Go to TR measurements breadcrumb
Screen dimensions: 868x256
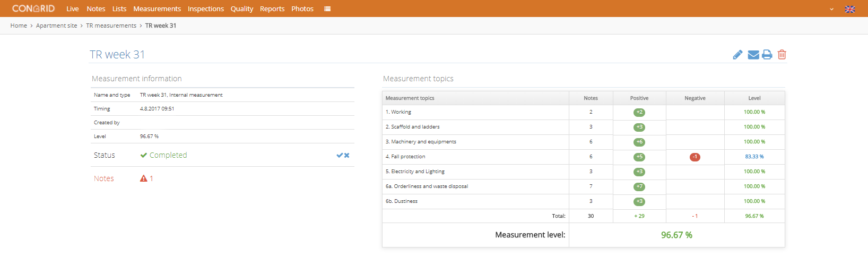click(111, 25)
